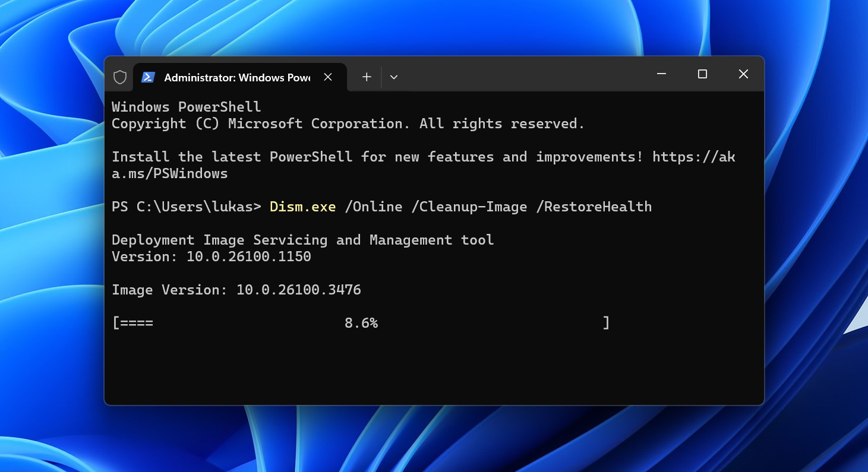Viewport: 868px width, 472px height.
Task: Click the Copyright (C) Microsoft Corporation line
Action: click(348, 123)
